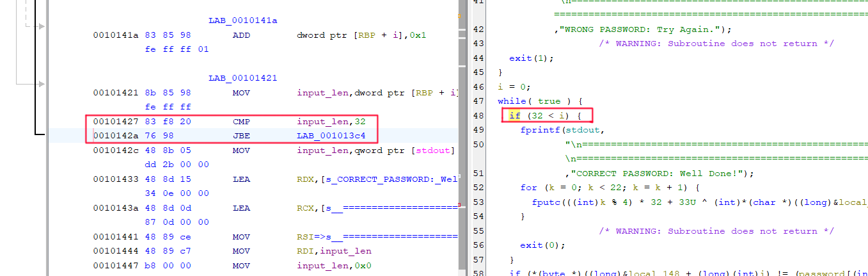Follow the JBE jump target LAB_001013c4
Image resolution: width=868 pixels, height=276 pixels.
331,136
